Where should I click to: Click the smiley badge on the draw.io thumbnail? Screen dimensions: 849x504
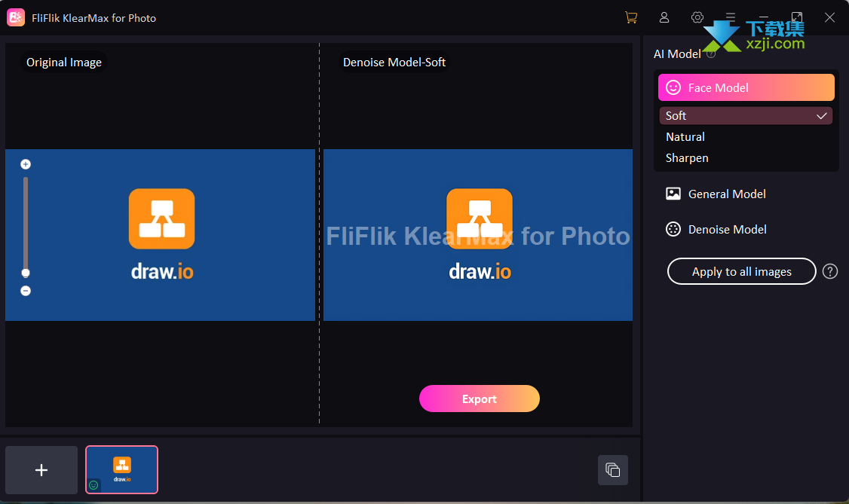93,485
